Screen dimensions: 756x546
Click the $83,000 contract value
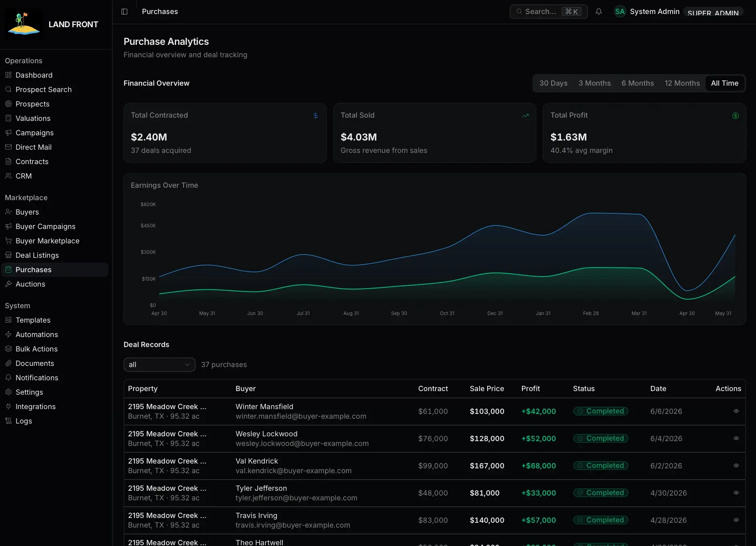[x=433, y=520]
